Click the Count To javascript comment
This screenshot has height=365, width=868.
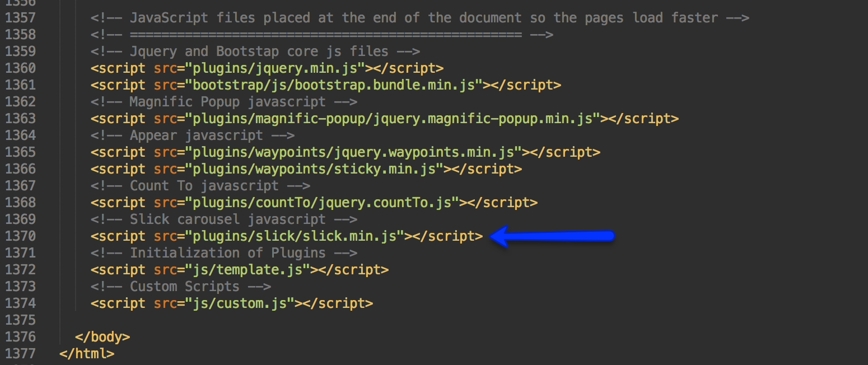[200, 186]
